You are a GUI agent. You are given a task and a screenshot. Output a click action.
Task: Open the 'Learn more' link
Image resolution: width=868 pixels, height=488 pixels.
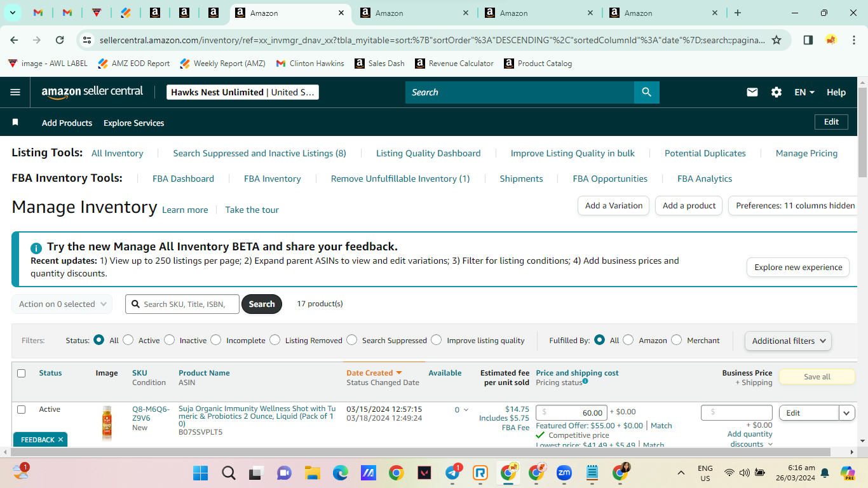pyautogui.click(x=185, y=210)
